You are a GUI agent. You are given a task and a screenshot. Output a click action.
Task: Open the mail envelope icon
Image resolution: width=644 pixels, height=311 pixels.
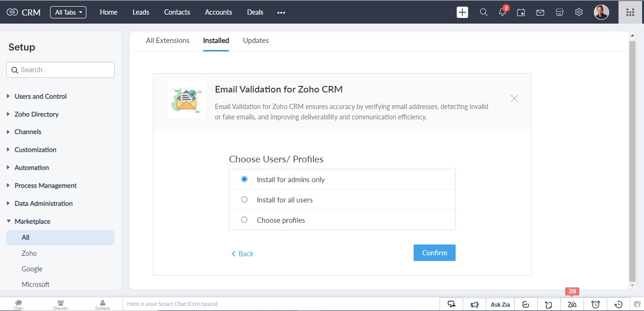pos(540,13)
